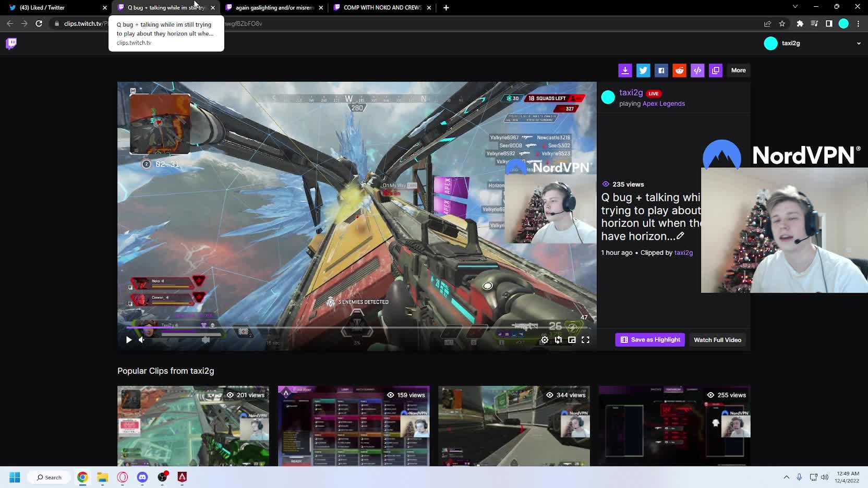The image size is (868, 488).
Task: Mute the clip player volume
Action: pos(142,340)
